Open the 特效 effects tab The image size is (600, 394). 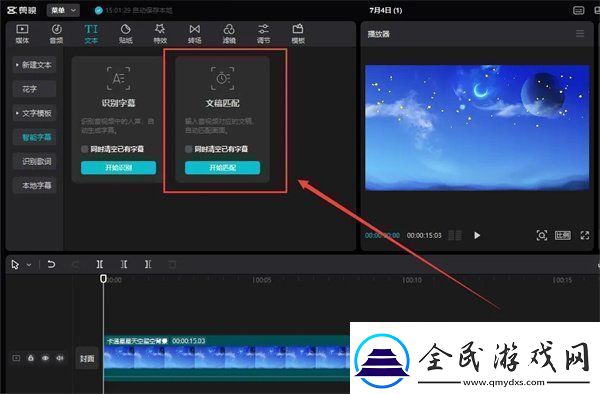(x=160, y=34)
